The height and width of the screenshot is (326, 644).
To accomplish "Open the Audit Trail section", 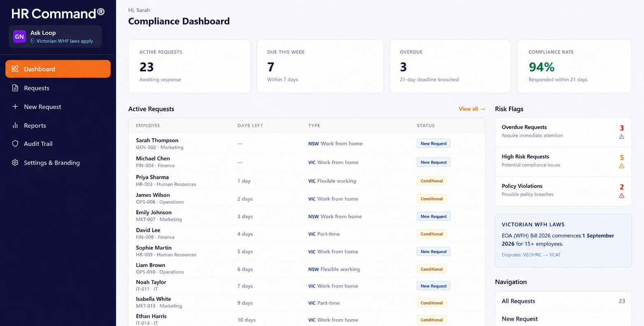I will 58,143.
